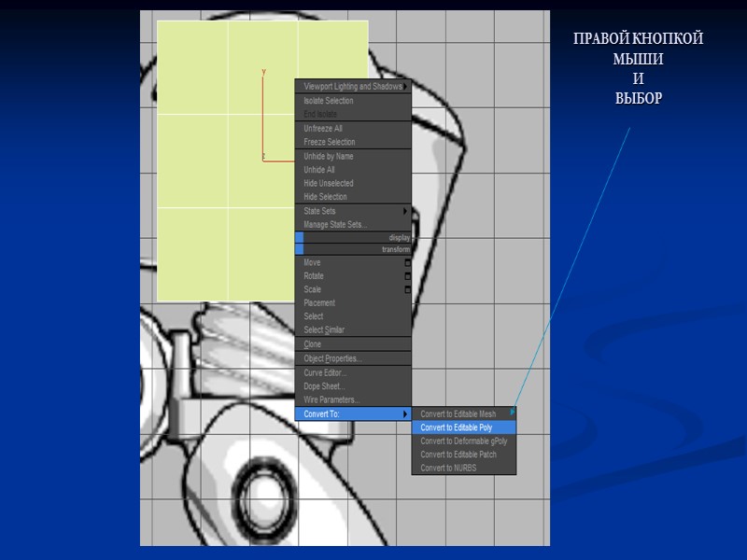
Task: Open Wire Parameters entry
Action: tap(353, 399)
